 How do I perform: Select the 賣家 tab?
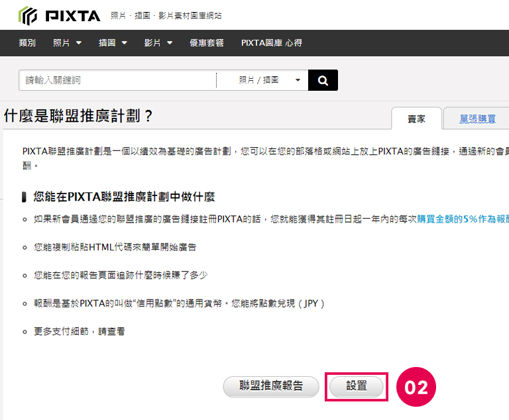point(416,119)
